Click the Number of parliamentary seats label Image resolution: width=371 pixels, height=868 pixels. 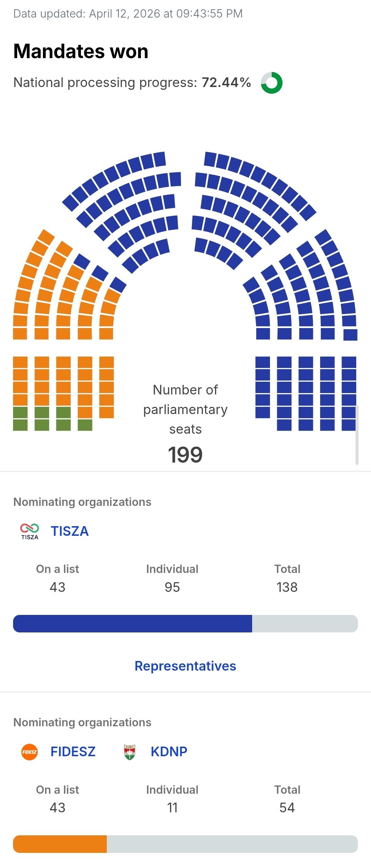185,409
